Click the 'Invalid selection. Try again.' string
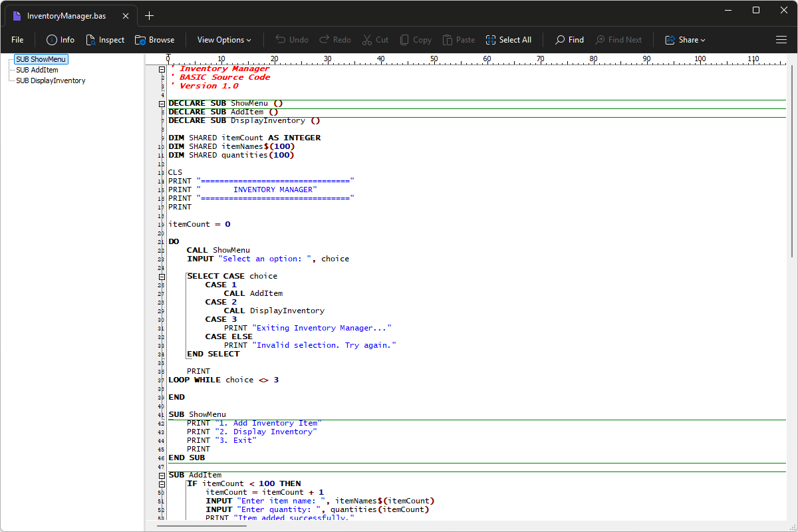The width and height of the screenshot is (798, 532). coord(324,345)
